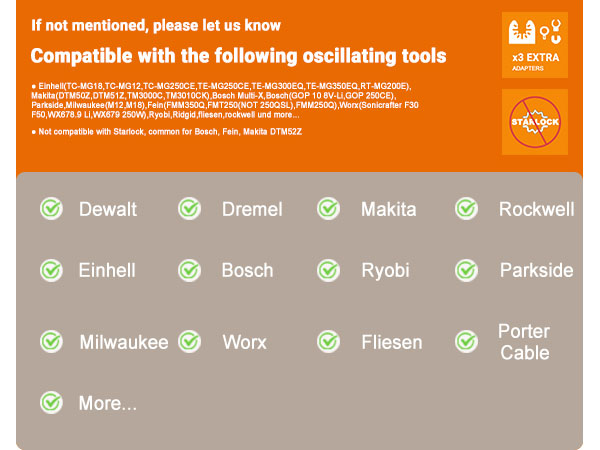Click the Starlock not-compatible icon
This screenshot has height=450, width=600.
[534, 122]
